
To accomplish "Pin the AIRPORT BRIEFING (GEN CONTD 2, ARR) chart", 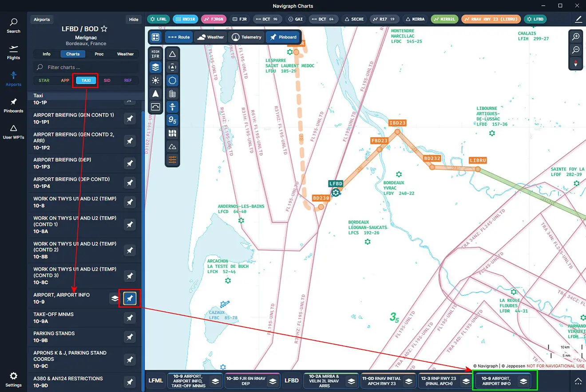I will tap(130, 141).
